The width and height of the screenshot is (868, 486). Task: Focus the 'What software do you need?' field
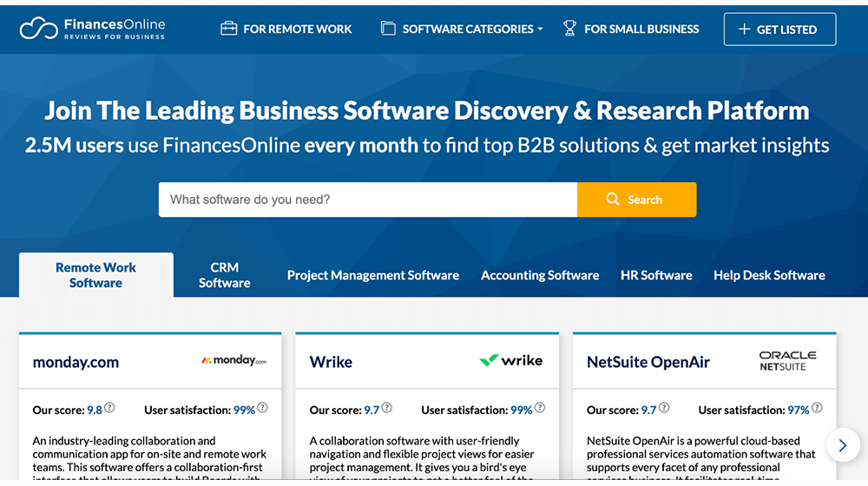(367, 200)
